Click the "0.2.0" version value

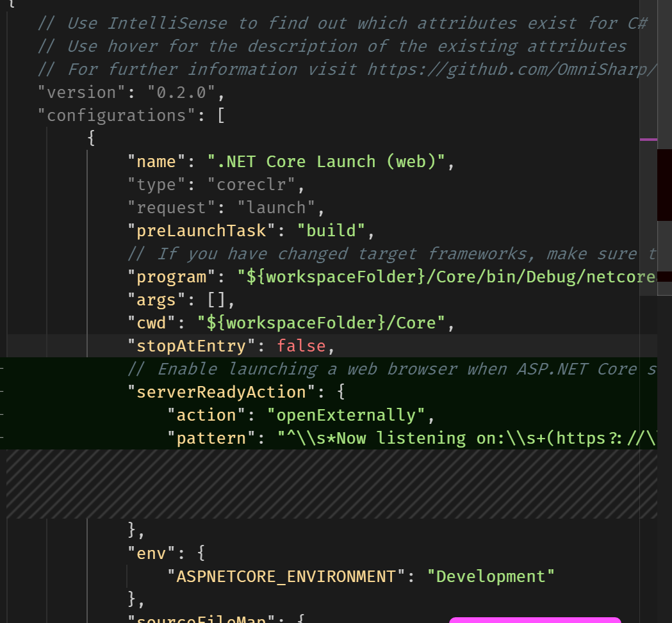pyautogui.click(x=181, y=93)
